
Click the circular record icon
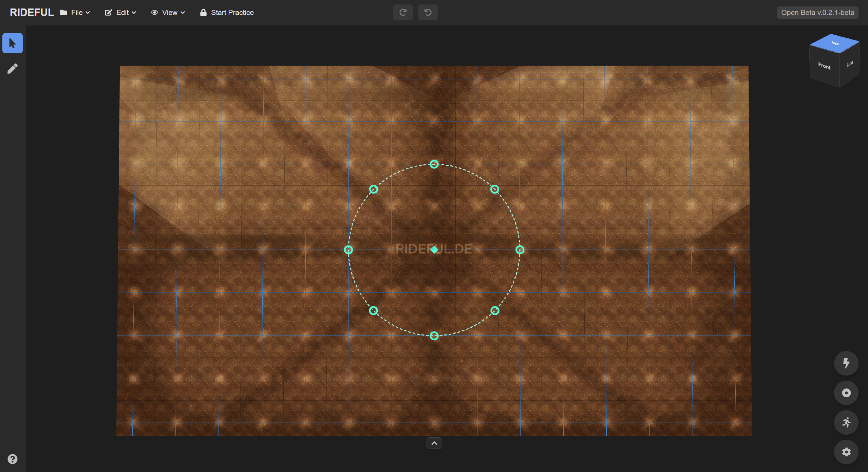846,393
